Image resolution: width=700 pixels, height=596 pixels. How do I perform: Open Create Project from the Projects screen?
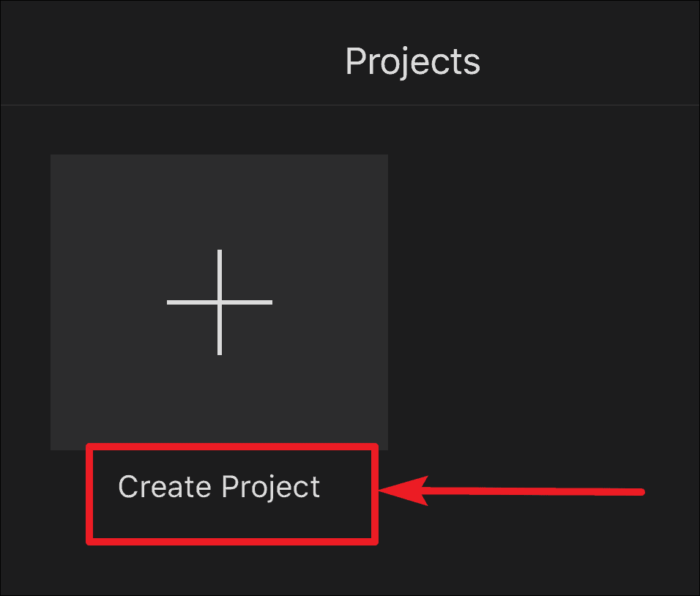click(219, 486)
